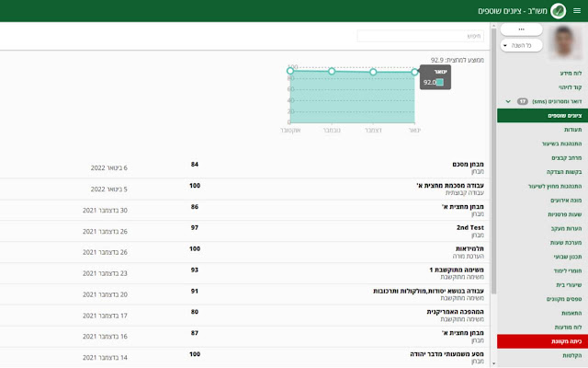Open the 'כל השנה' period dropdown
588x368 pixels.
click(x=521, y=45)
